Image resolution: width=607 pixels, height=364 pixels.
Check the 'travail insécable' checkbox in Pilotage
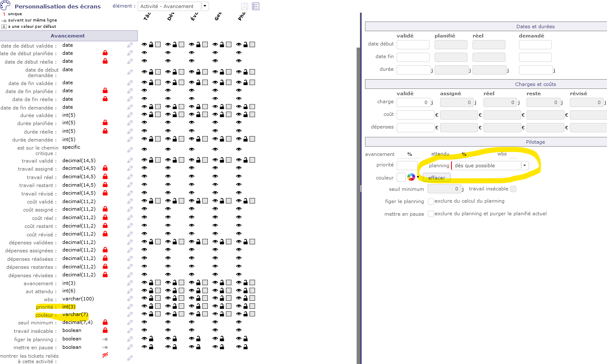tap(513, 189)
